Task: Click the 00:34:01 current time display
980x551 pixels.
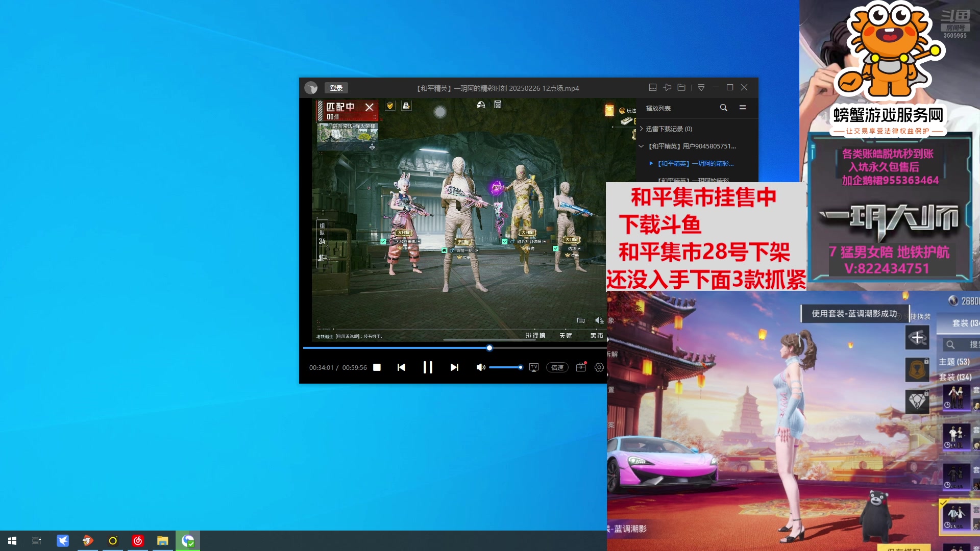Action: (x=321, y=367)
